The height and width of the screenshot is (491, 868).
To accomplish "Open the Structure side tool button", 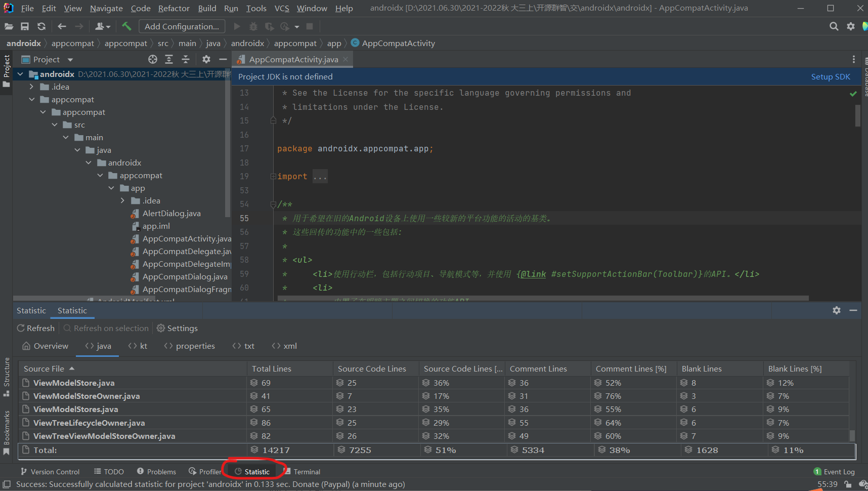I will coord(7,377).
